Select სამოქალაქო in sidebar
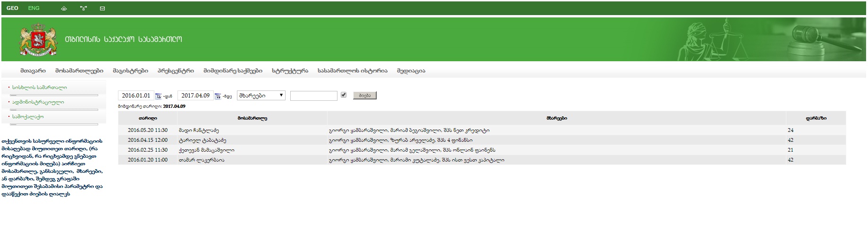 (x=28, y=117)
